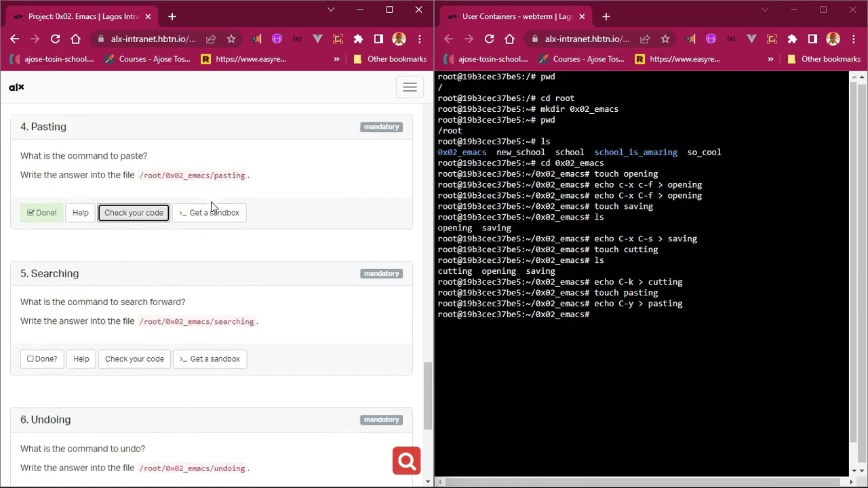The height and width of the screenshot is (488, 868).
Task: Open extensions puzzle icon in left window
Action: click(x=358, y=39)
